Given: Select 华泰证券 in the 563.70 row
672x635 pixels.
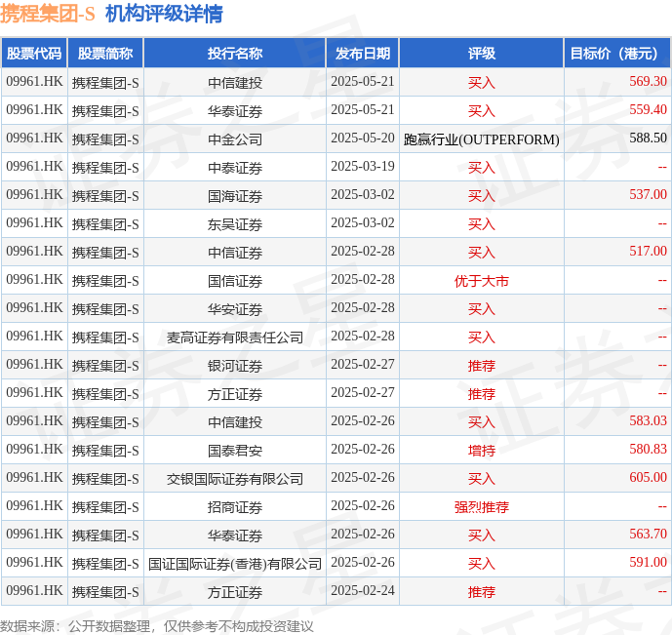Looking at the screenshot, I should (x=235, y=536).
